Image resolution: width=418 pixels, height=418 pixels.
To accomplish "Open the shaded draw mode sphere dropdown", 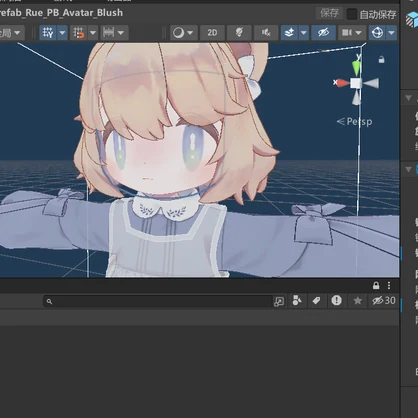I will point(183,33).
